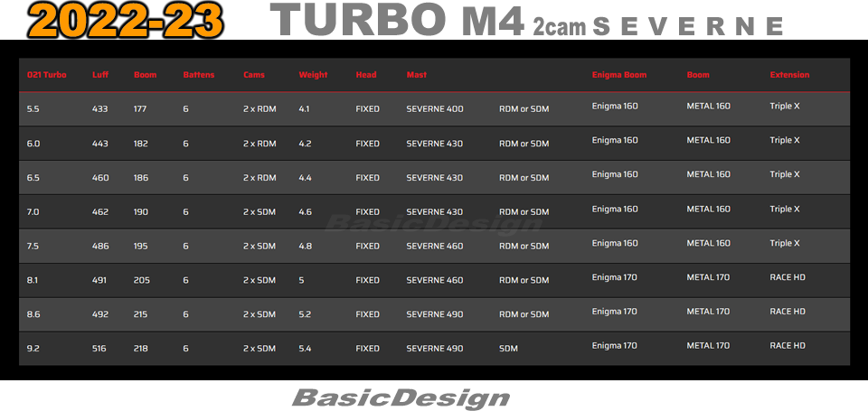
Task: Click the Extension column header
Action: pos(789,75)
